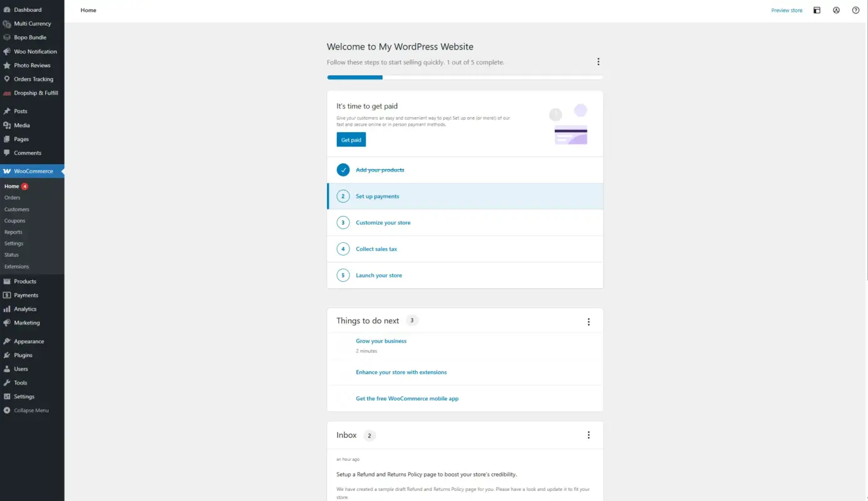
Task: Click the Analytics bar chart icon
Action: (x=7, y=309)
